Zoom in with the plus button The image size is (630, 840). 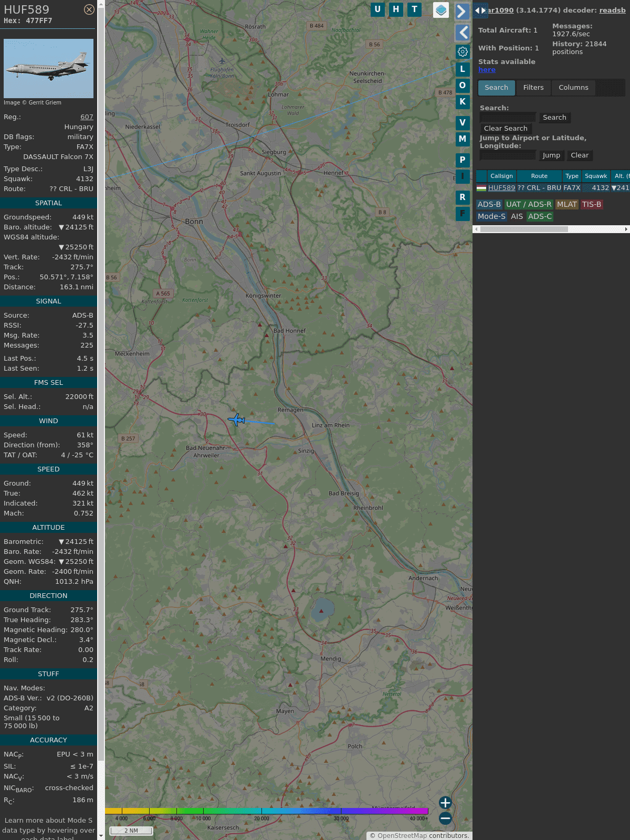[x=445, y=803]
